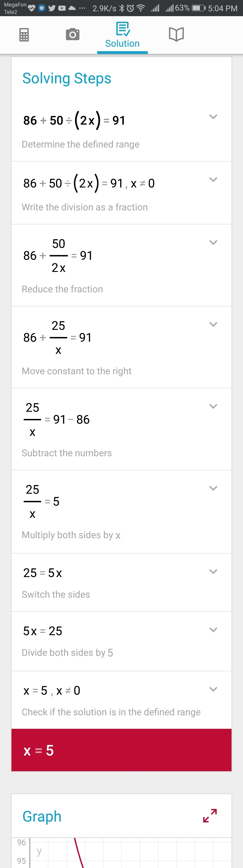Open the calculator keypad tab
Viewport: 243px width, 868px height.
tap(24, 35)
